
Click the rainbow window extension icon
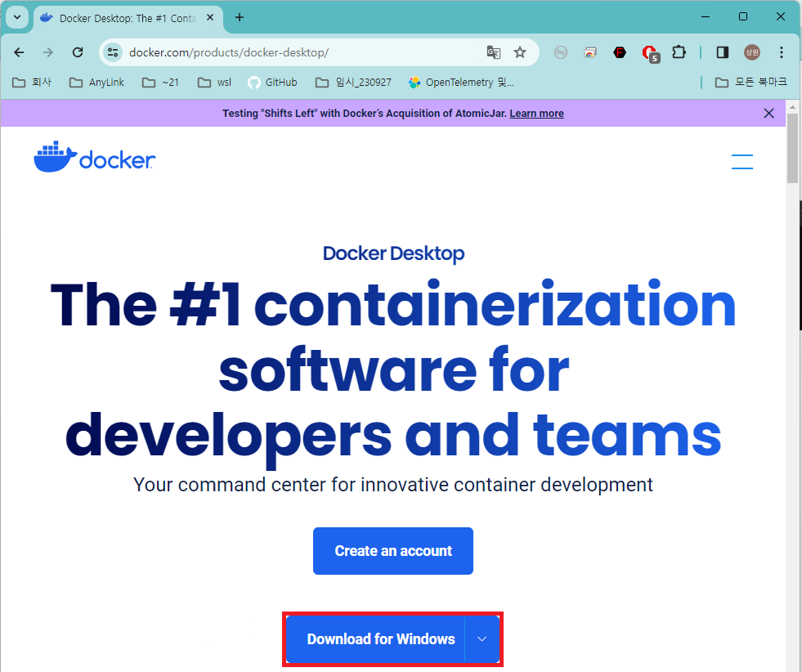point(590,52)
